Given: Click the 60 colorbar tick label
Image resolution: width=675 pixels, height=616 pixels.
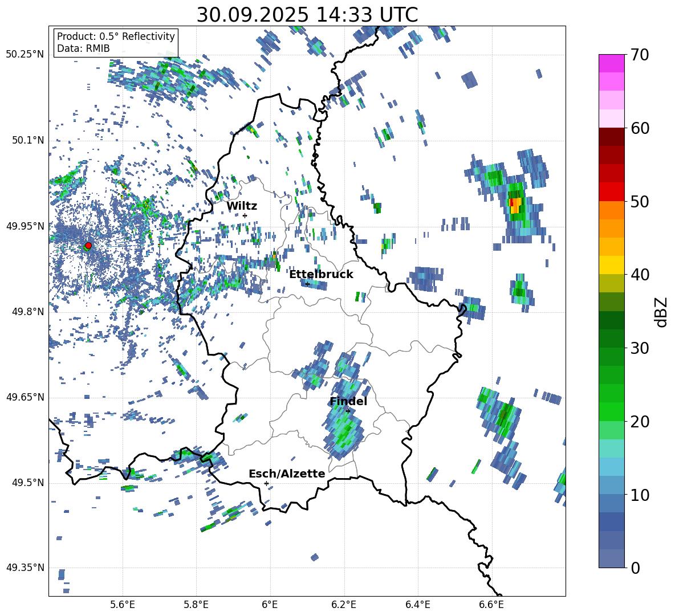Looking at the screenshot, I should pyautogui.click(x=640, y=128).
